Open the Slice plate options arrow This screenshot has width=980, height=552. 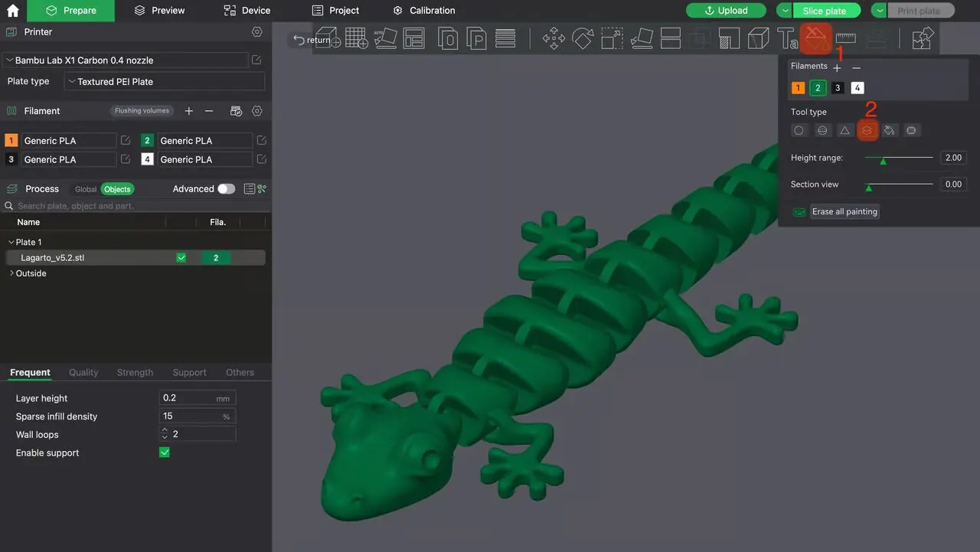(786, 11)
